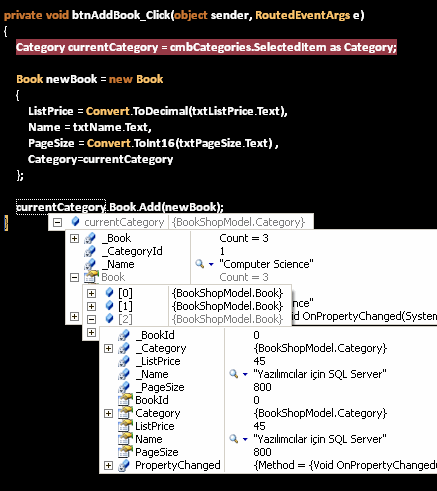Open visualizer dropdown arrow next to "Computer Science"
The height and width of the screenshot is (491, 437).
pyautogui.click(x=211, y=264)
